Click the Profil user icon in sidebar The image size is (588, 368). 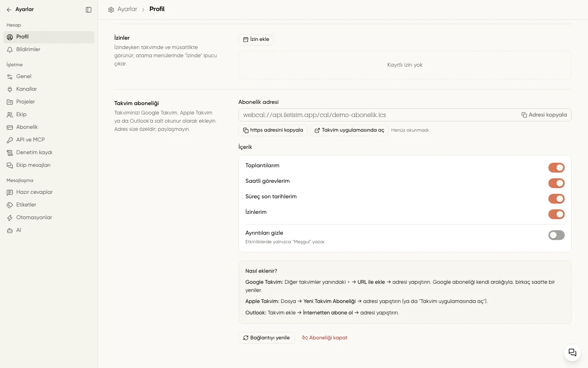point(10,37)
